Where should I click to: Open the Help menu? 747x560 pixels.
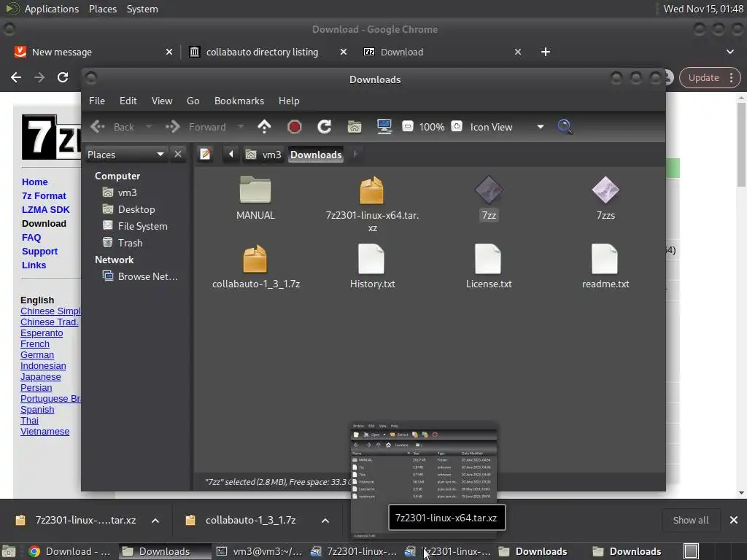click(x=289, y=101)
